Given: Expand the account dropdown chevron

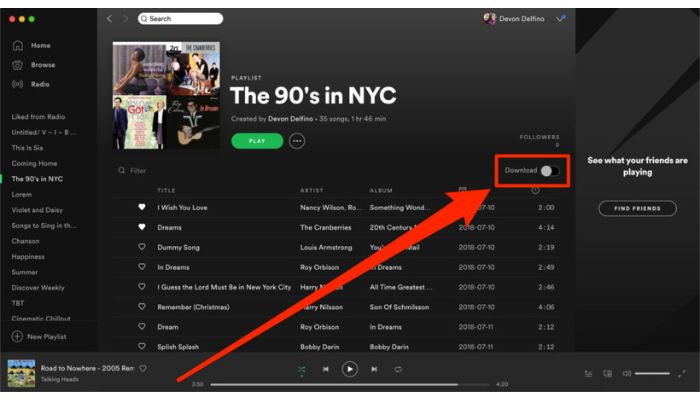Looking at the screenshot, I should coord(561,19).
